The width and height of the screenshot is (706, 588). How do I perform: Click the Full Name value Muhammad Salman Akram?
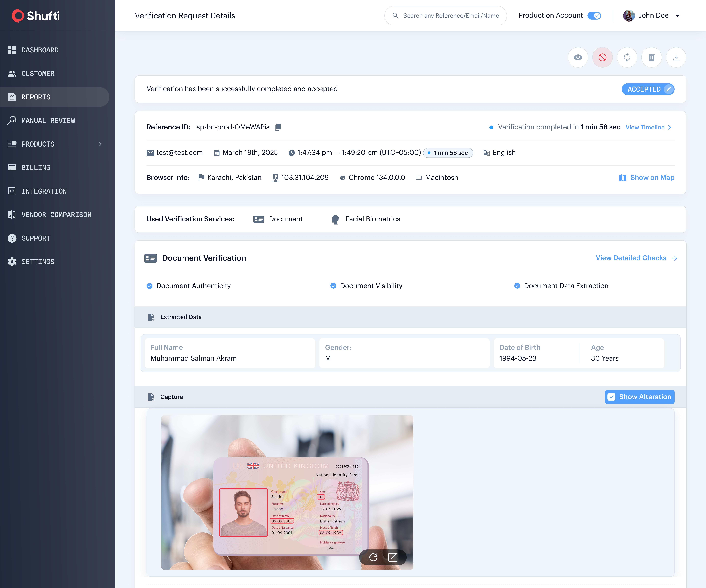194,359
